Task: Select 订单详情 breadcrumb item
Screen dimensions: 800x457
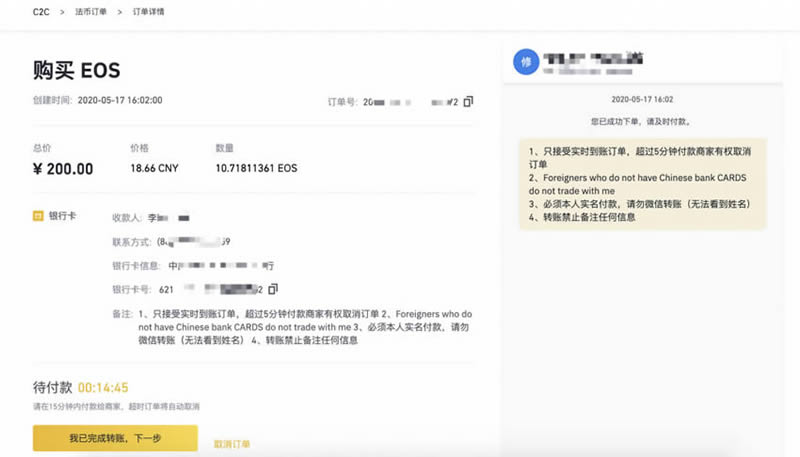Action: point(149,13)
